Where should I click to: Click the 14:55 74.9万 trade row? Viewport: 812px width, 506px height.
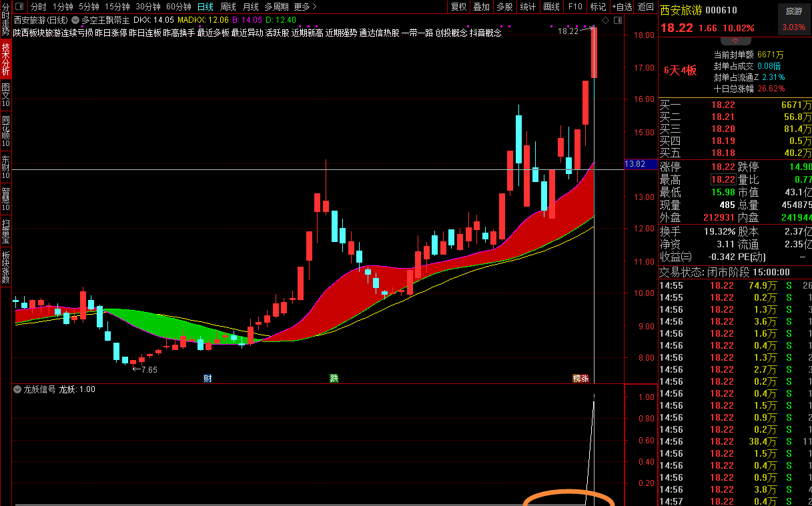[x=735, y=285]
